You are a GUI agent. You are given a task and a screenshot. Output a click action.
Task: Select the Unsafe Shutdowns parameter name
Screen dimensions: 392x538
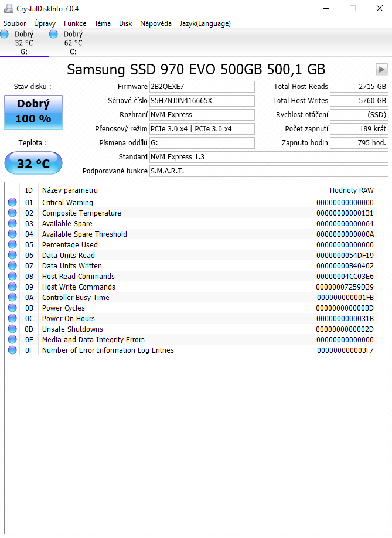[72, 329]
